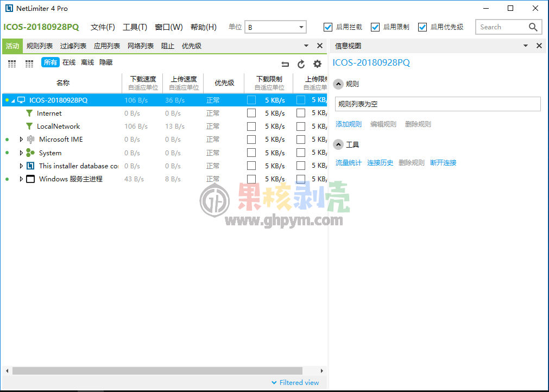Filter by 离线 items
This screenshot has width=549, height=392.
[x=87, y=62]
